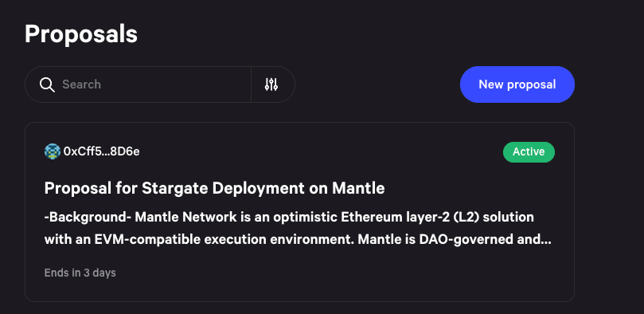Click the pixelated avatar of 0xCff5...8D6e

(53, 151)
